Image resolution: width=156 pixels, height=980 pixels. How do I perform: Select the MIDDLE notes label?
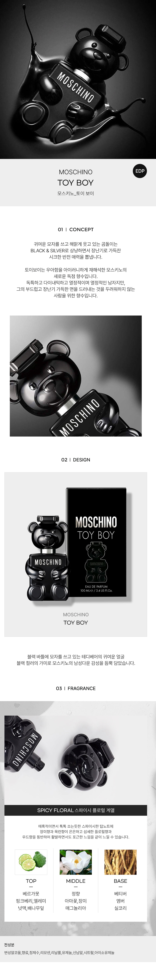(76, 881)
